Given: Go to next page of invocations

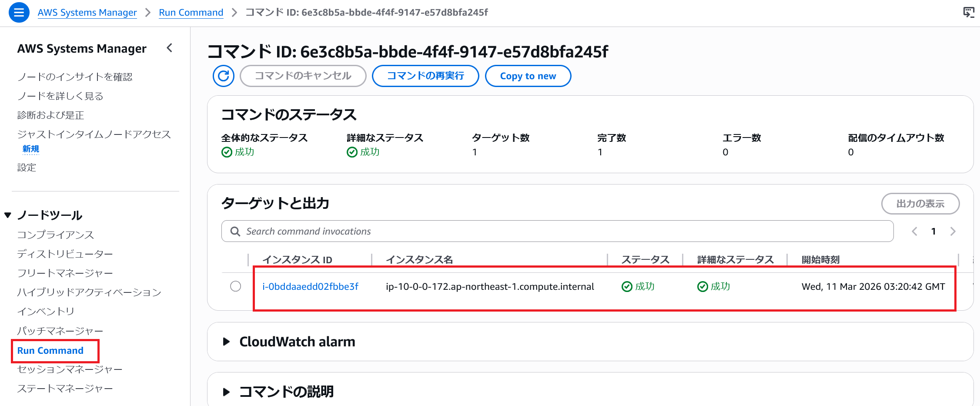Looking at the screenshot, I should pyautogui.click(x=953, y=232).
